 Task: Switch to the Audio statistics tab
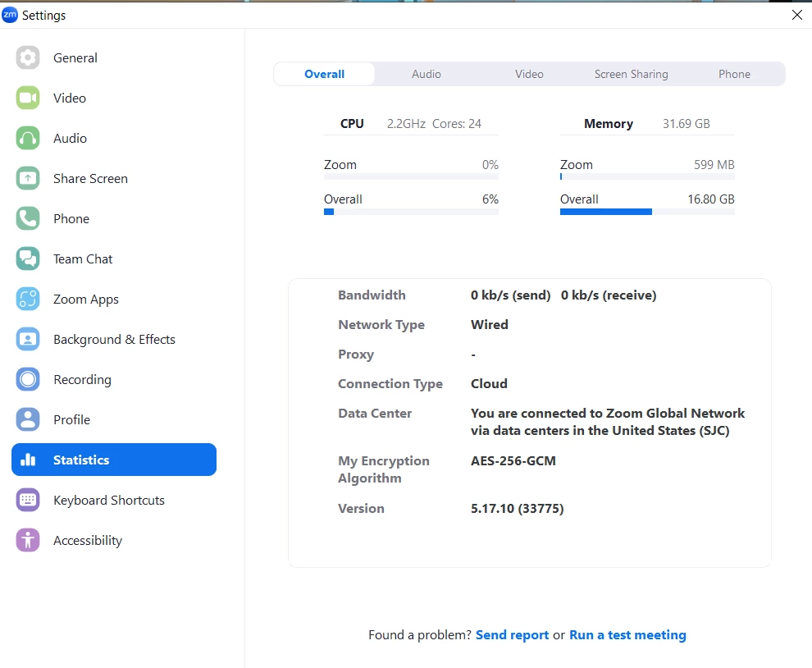427,74
